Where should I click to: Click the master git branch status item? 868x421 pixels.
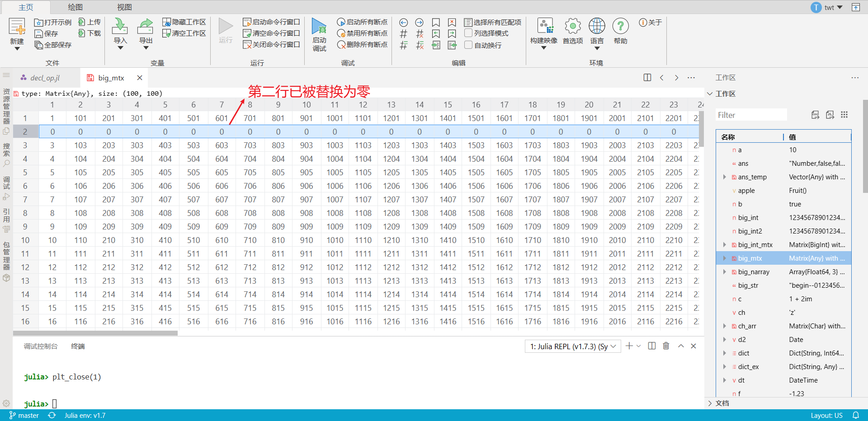pyautogui.click(x=24, y=416)
